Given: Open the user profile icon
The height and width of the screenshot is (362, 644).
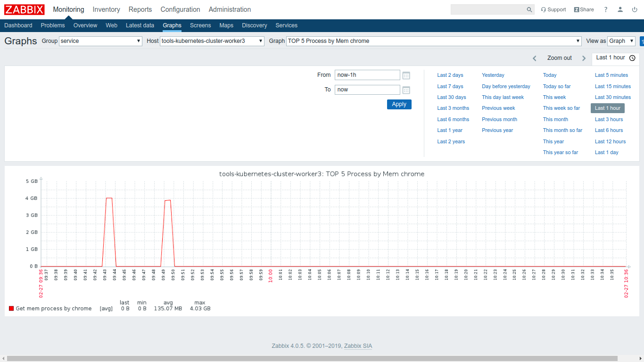Looking at the screenshot, I should tap(620, 9).
